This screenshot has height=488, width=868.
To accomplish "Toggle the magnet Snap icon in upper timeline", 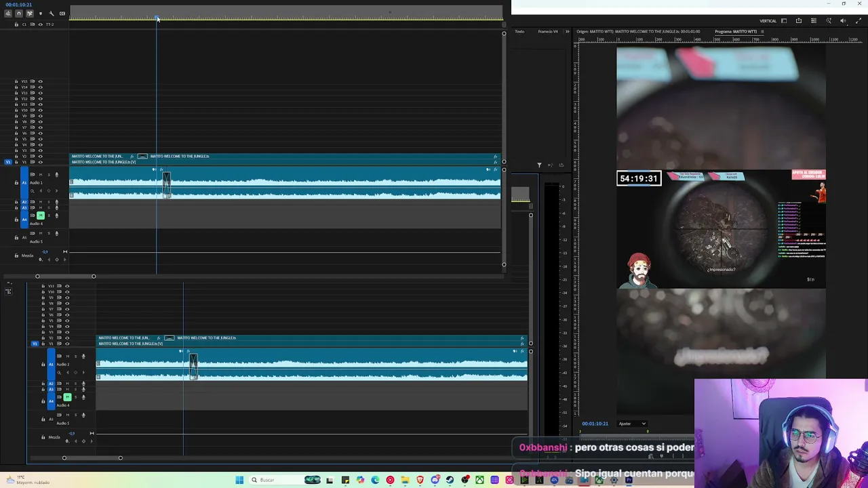I will tap(18, 14).
